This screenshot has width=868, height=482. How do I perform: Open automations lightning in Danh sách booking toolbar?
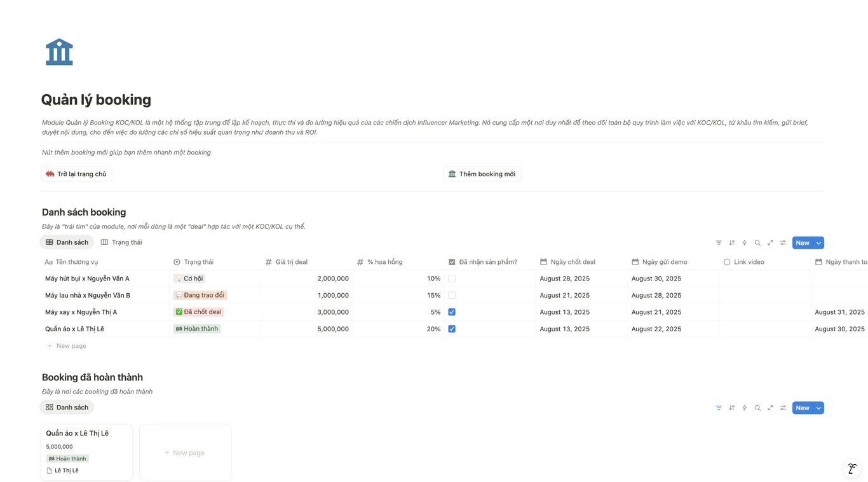click(745, 243)
